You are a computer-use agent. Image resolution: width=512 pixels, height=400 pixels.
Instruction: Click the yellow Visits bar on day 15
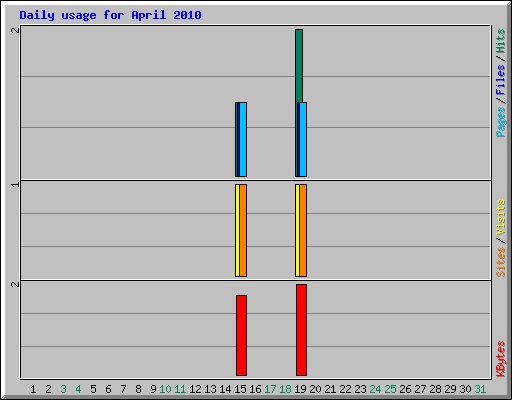tap(237, 230)
